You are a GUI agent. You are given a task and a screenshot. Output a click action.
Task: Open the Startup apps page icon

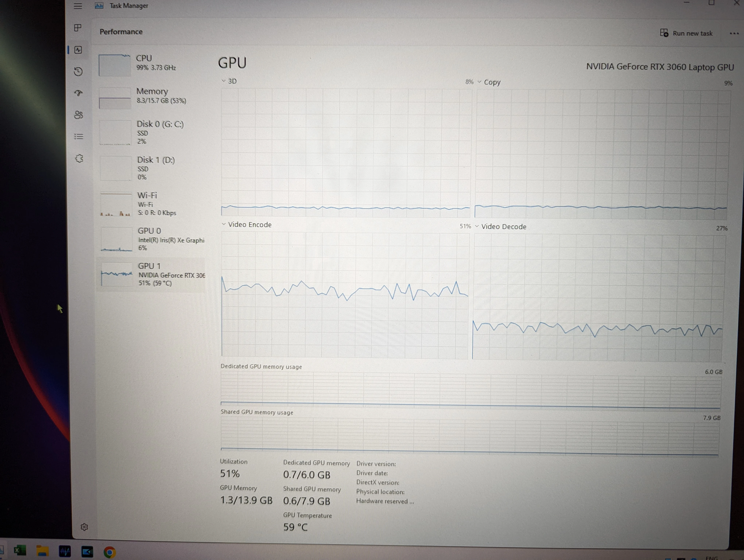(x=78, y=93)
